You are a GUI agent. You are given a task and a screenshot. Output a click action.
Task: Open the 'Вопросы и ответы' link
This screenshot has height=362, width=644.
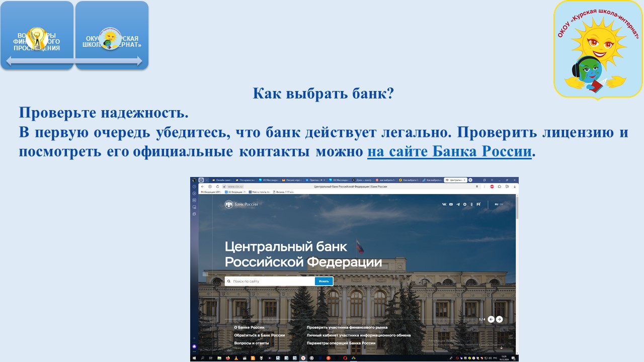click(x=252, y=343)
